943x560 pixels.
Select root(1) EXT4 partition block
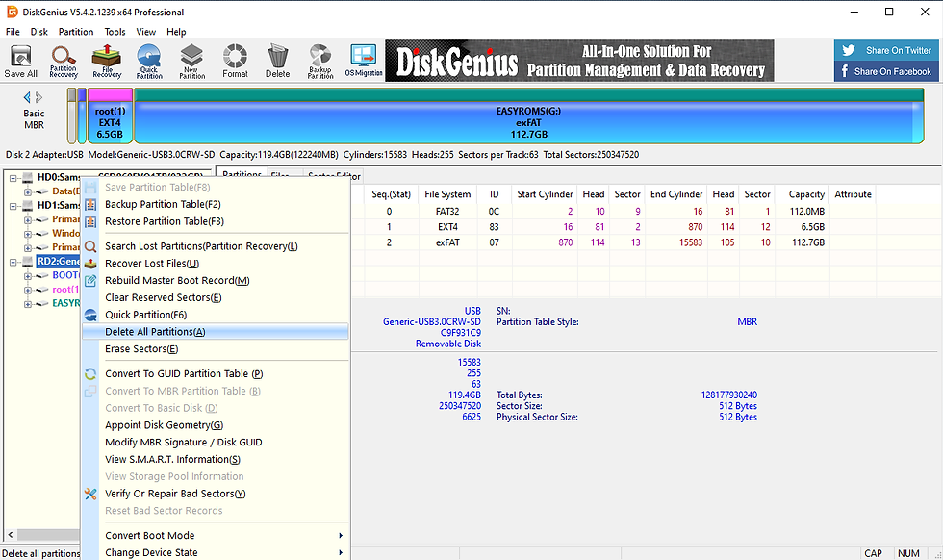(x=110, y=116)
